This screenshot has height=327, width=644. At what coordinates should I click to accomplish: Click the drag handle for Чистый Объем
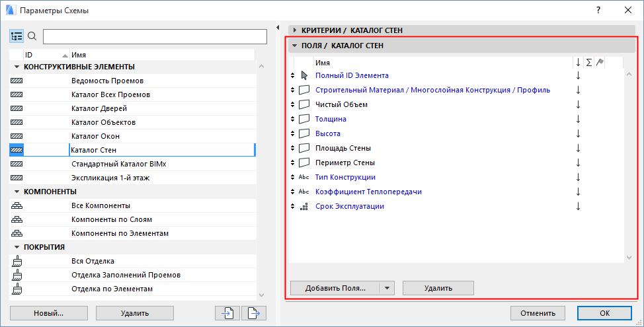[x=292, y=104]
